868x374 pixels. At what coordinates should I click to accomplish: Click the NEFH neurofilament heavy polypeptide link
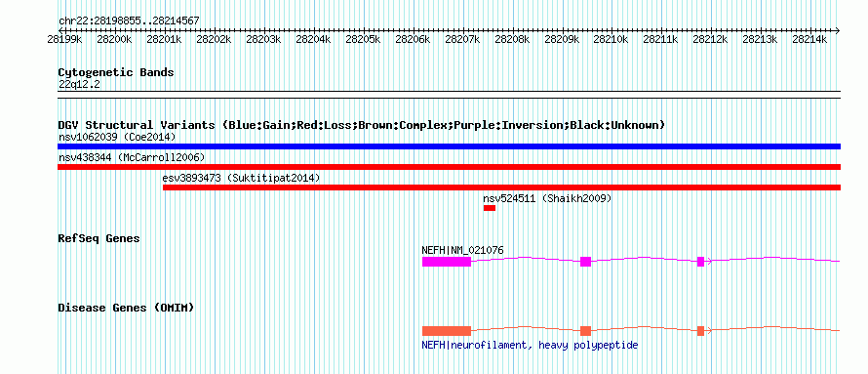[x=530, y=345]
